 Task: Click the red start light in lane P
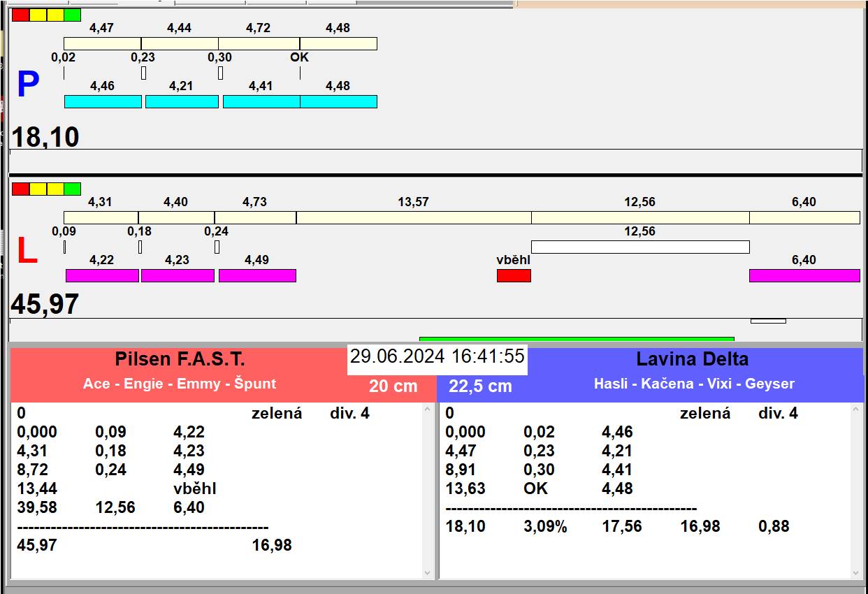tap(20, 15)
